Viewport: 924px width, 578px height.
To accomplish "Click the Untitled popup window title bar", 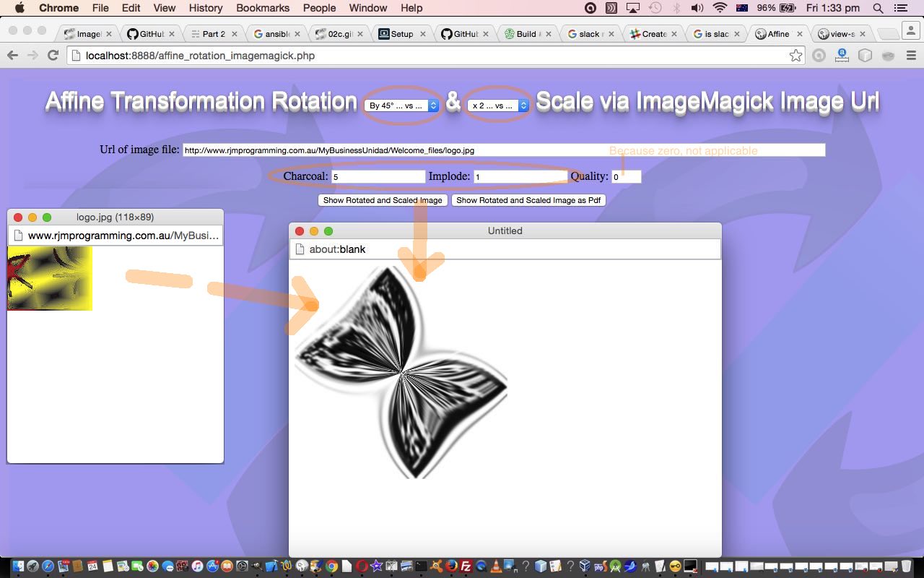I will [x=505, y=230].
